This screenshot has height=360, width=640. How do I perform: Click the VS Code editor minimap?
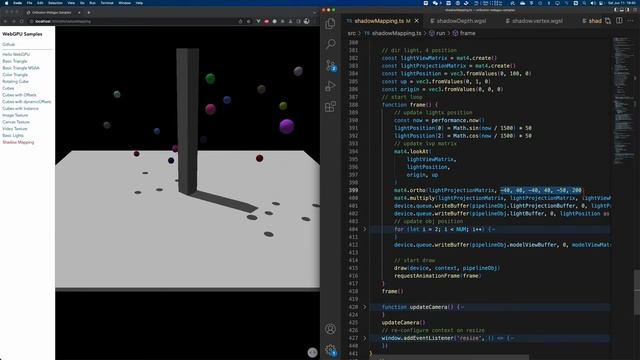coord(623,102)
